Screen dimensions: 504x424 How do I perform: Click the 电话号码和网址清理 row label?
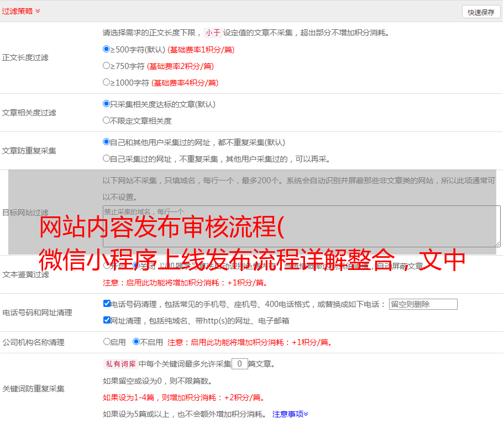[x=37, y=312]
